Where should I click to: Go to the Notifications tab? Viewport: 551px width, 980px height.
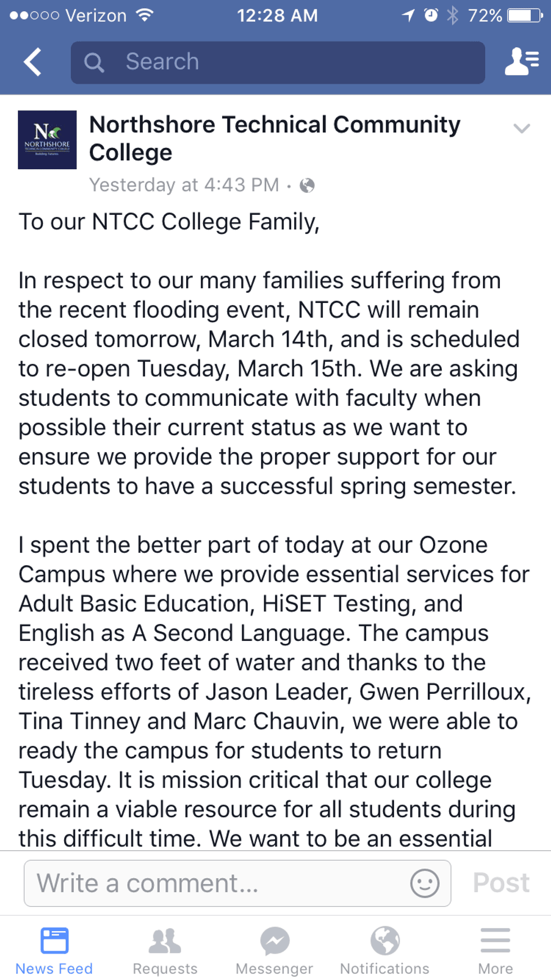click(385, 951)
